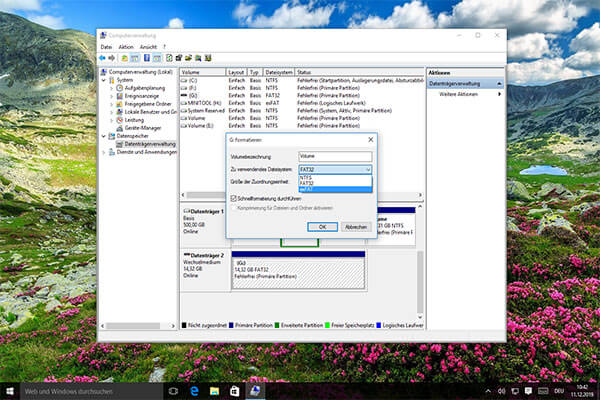Click the yellow folder open icon in toolbar
The width and height of the screenshot is (600, 400).
coord(188,58)
